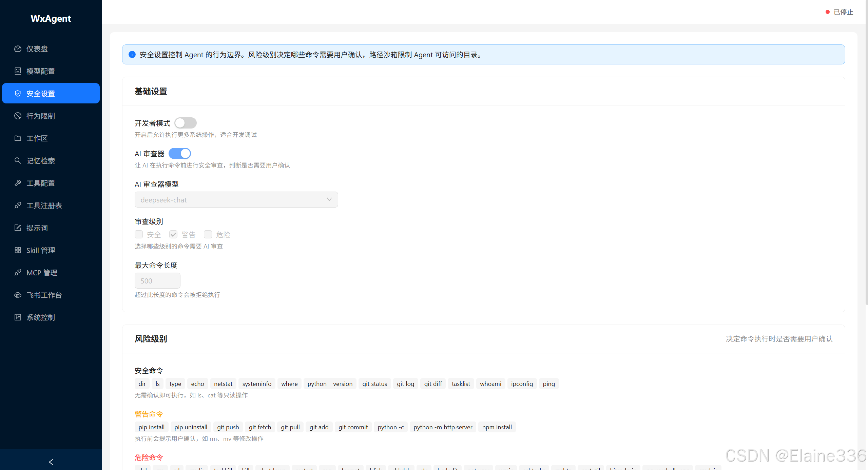Viewport: 868px width, 470px height.
Task: Click the git status tag
Action: pos(374,384)
